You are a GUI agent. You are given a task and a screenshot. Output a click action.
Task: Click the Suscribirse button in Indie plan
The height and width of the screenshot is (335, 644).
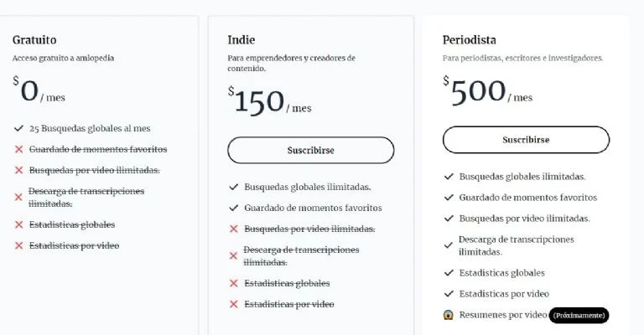click(x=310, y=150)
